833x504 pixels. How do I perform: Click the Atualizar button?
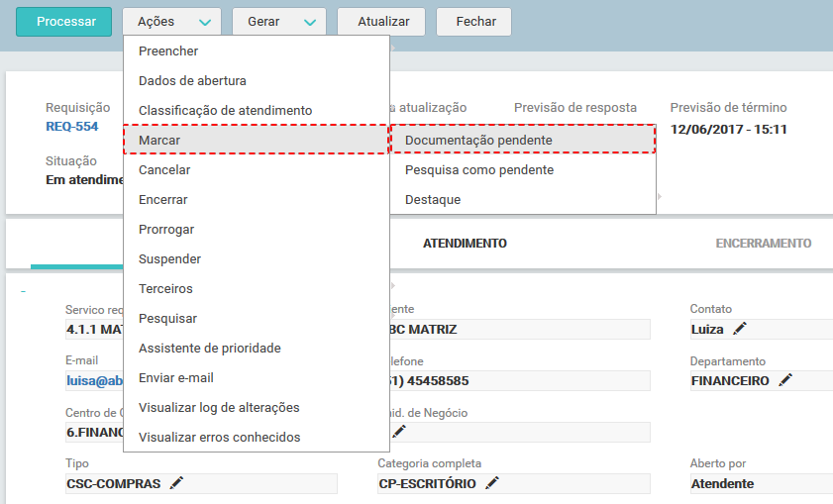pyautogui.click(x=381, y=22)
